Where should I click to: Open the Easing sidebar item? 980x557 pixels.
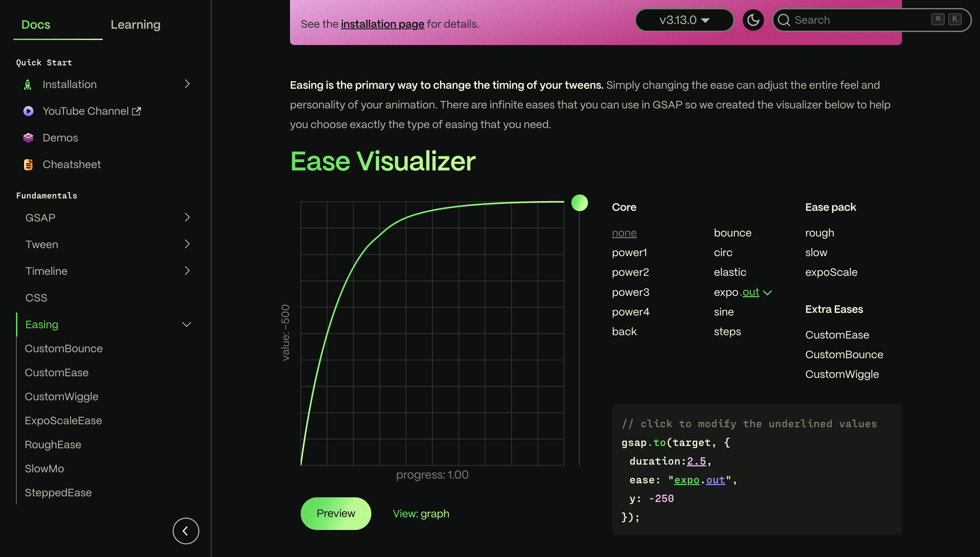(42, 325)
